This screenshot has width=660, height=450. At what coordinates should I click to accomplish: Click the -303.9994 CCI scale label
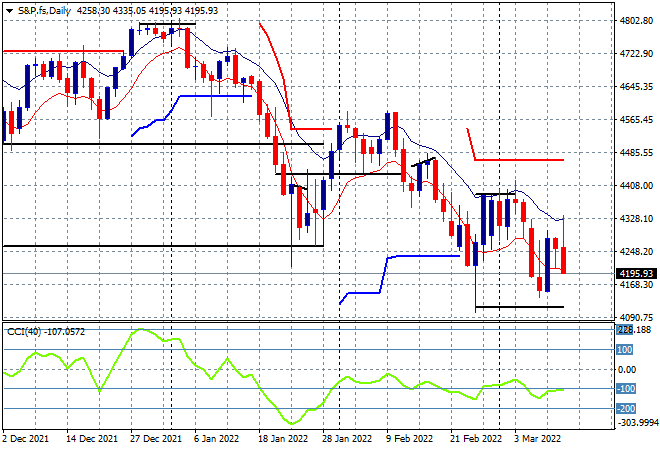[637, 423]
